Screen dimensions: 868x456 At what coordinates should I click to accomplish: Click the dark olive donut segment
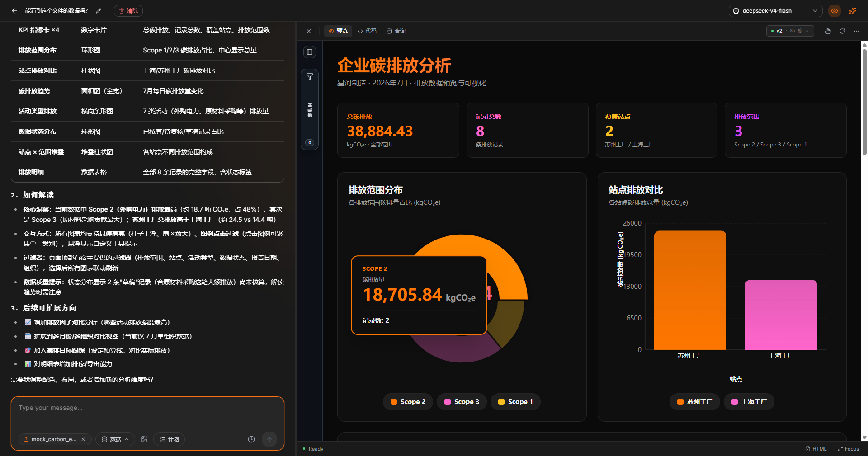[x=509, y=321]
